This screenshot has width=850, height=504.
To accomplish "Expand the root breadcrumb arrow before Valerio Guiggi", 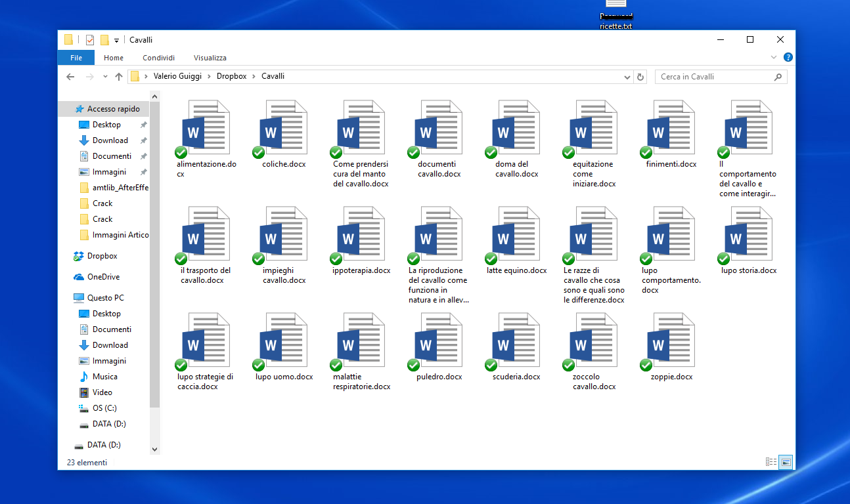I will [x=146, y=76].
